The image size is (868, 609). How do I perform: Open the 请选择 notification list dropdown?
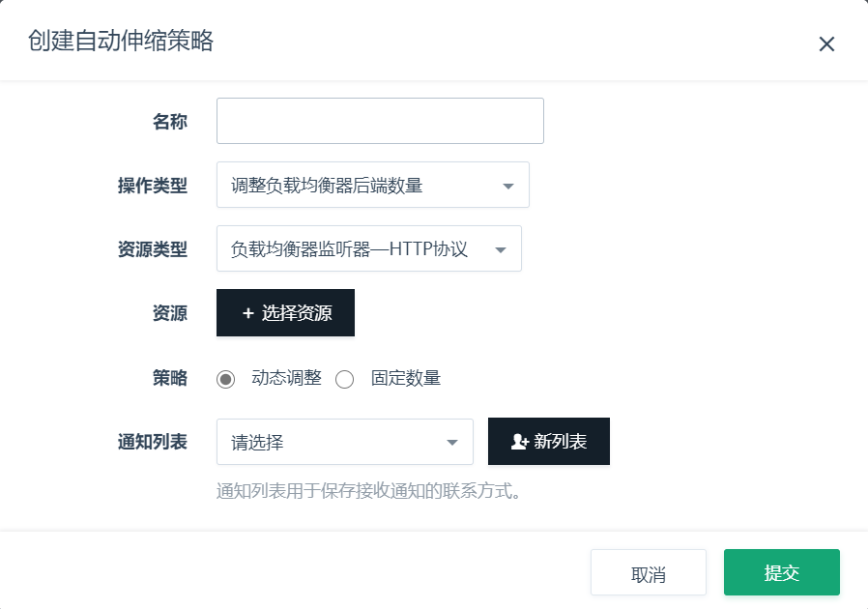point(344,442)
